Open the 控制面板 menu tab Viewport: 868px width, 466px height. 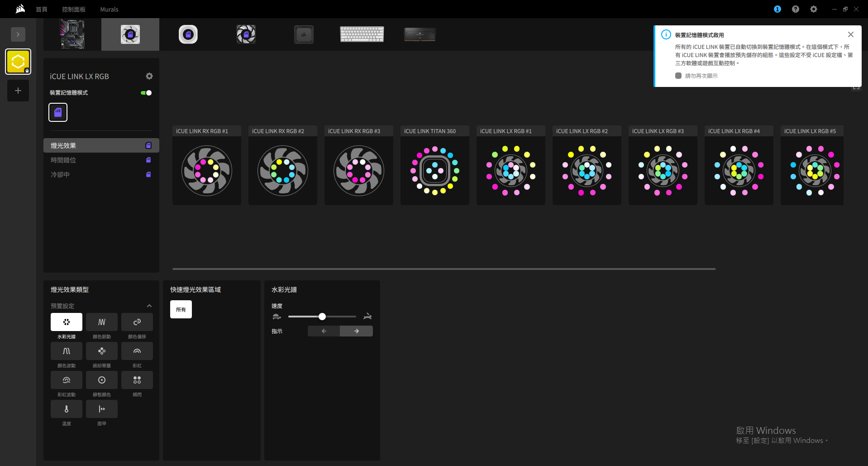pyautogui.click(x=74, y=9)
